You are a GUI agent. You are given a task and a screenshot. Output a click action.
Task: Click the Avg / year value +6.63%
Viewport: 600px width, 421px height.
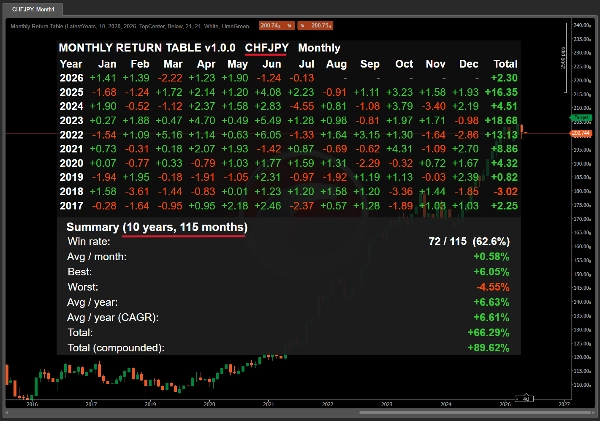[x=491, y=302]
